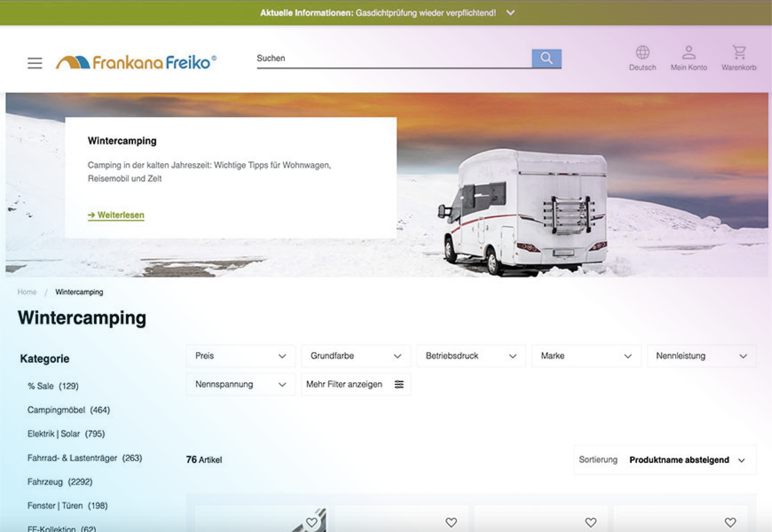Click the globe language icon
The width and height of the screenshot is (772, 532).
pos(642,52)
